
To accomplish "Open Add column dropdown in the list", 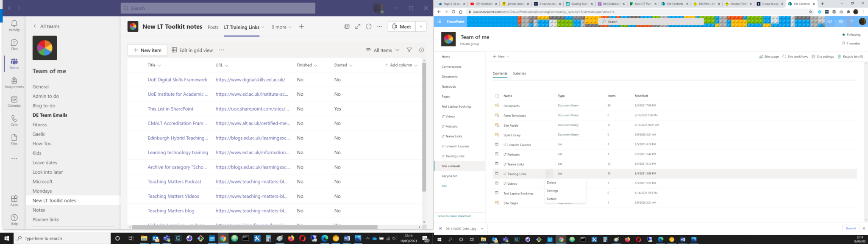I will coord(401,65).
